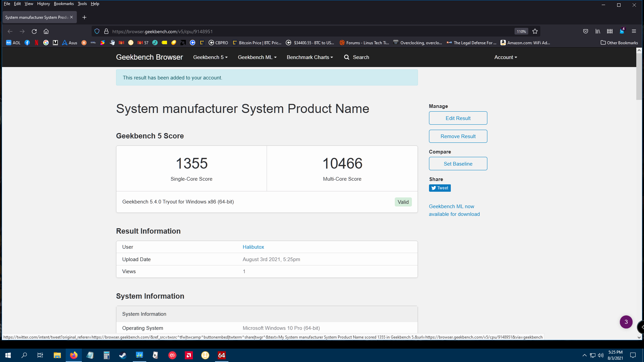Open Task View on the taskbar
The height and width of the screenshot is (362, 644).
point(40,355)
